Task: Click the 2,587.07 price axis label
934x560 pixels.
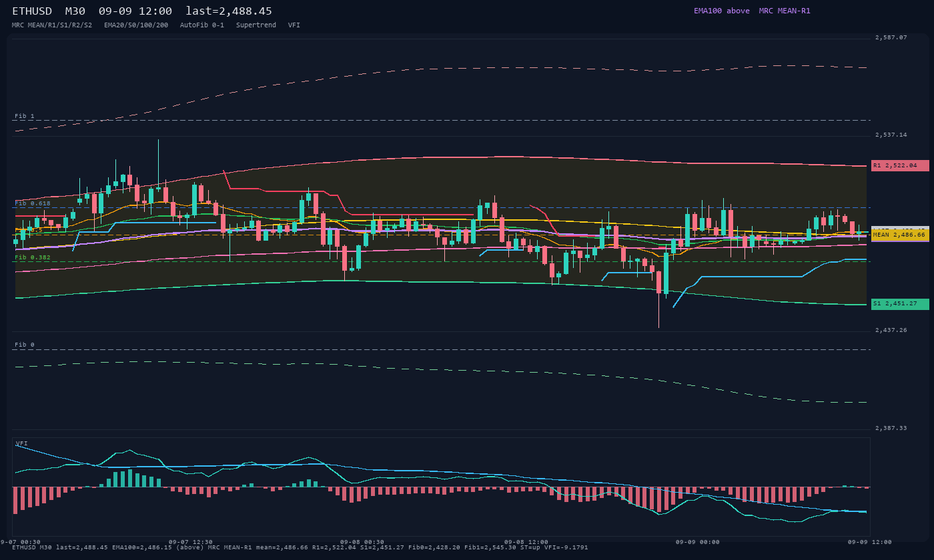Action: (x=891, y=38)
